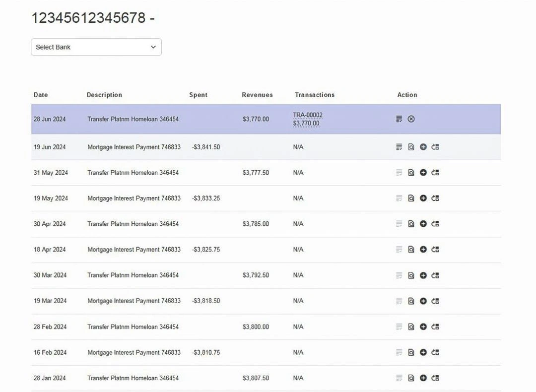
Task: Click plus circle icon in 18 Apr 2024 row
Action: [x=423, y=250]
